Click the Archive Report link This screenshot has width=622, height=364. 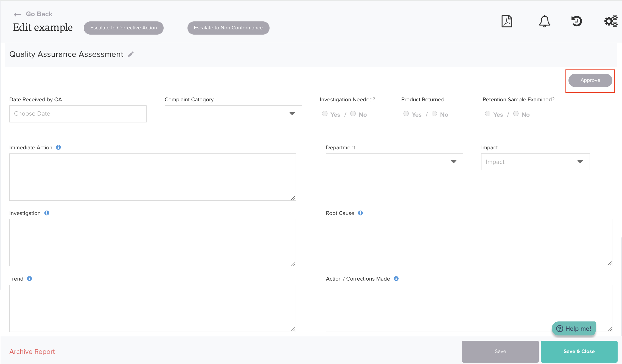32,351
